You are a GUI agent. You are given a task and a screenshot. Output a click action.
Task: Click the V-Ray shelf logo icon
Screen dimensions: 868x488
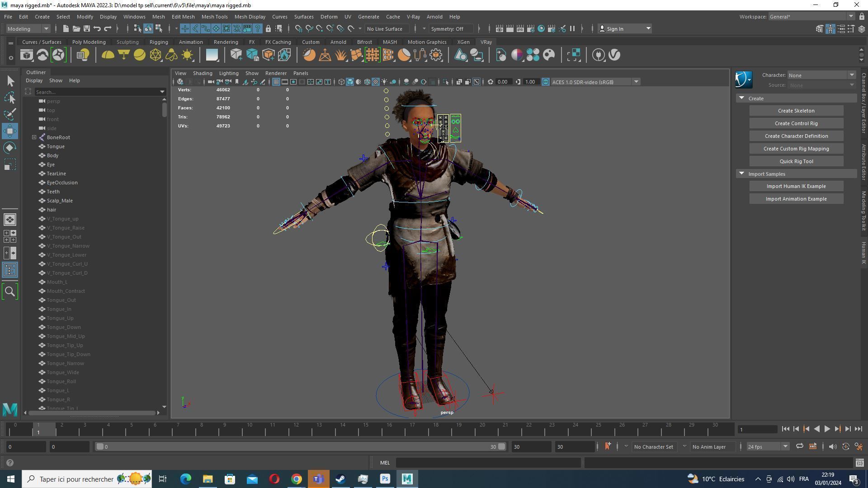point(614,55)
